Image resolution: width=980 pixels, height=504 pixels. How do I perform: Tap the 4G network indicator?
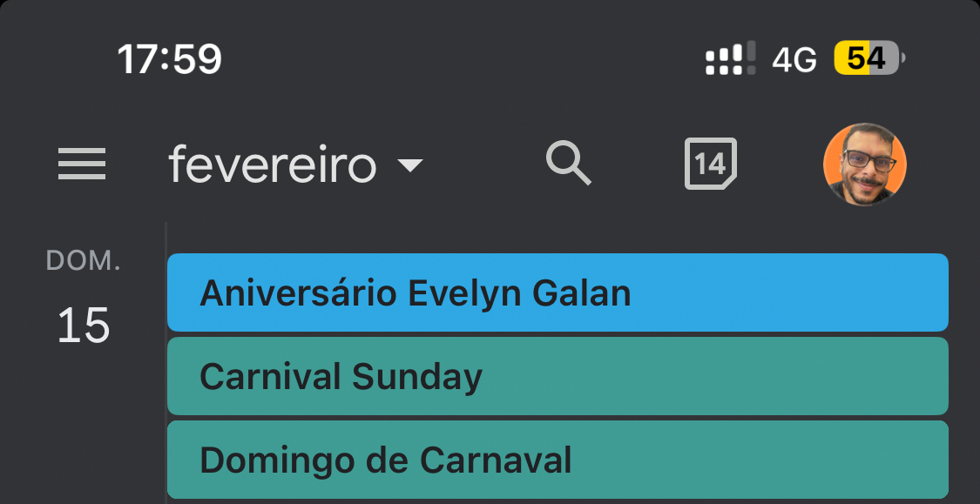pos(794,60)
